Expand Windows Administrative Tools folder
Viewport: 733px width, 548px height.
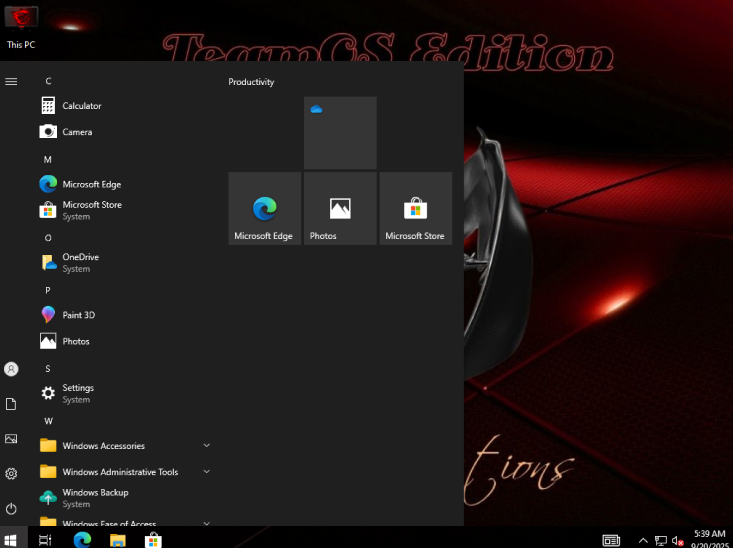click(x=125, y=472)
